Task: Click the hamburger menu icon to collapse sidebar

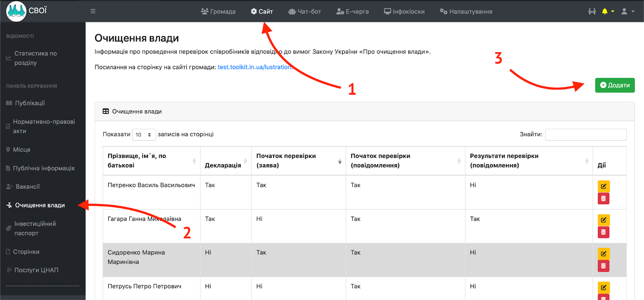Action: click(93, 11)
